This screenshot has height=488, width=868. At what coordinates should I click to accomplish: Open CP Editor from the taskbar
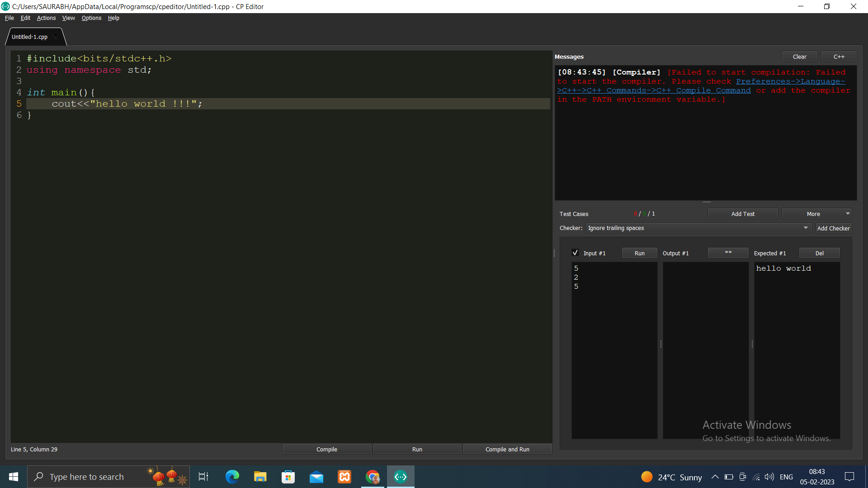[400, 476]
